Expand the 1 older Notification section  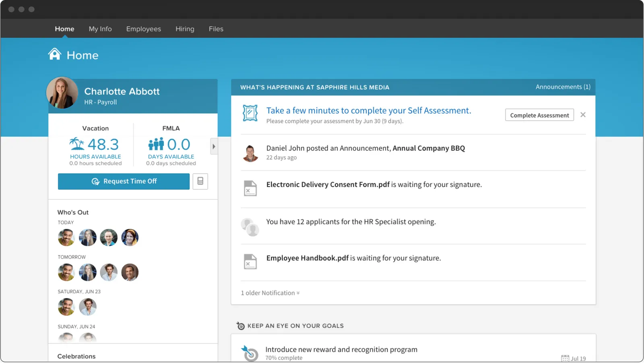270,292
